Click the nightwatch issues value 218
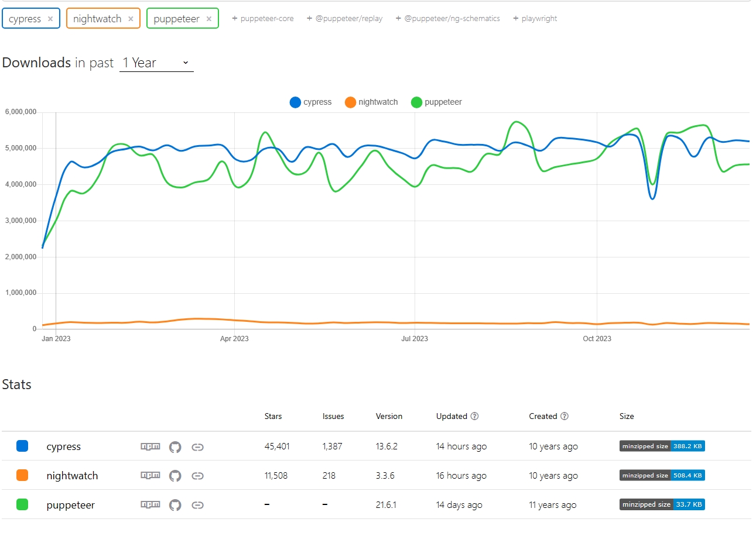Screen dimensions: 756x536 pyautogui.click(x=329, y=476)
